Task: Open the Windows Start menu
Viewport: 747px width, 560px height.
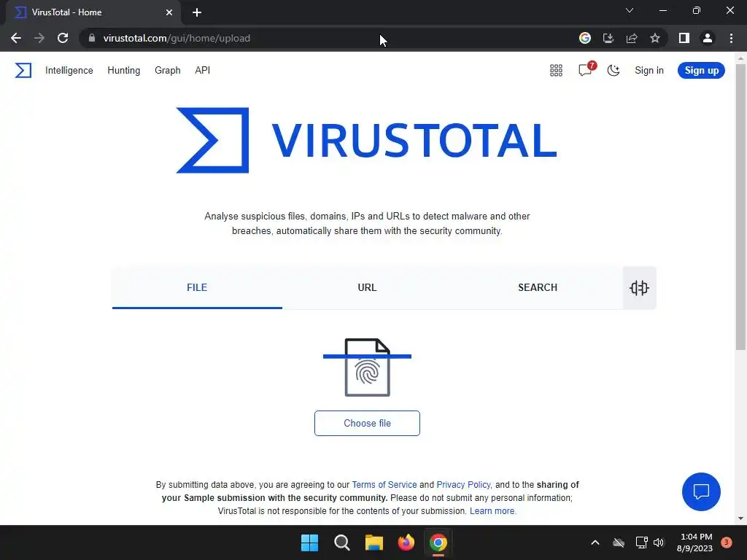Action: pos(309,542)
